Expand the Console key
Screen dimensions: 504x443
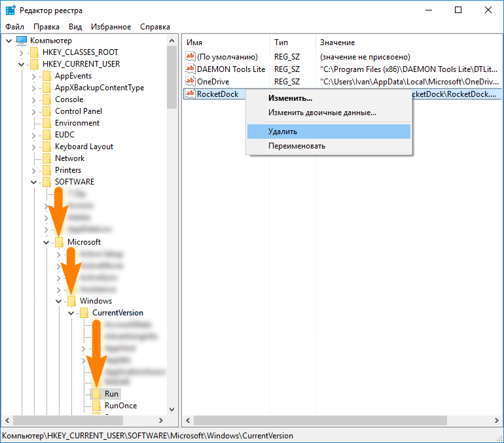click(34, 100)
